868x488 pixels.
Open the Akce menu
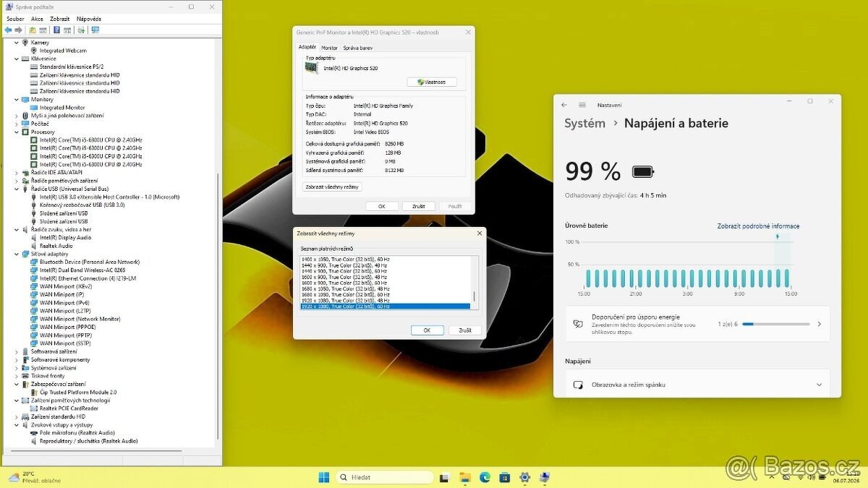[38, 19]
